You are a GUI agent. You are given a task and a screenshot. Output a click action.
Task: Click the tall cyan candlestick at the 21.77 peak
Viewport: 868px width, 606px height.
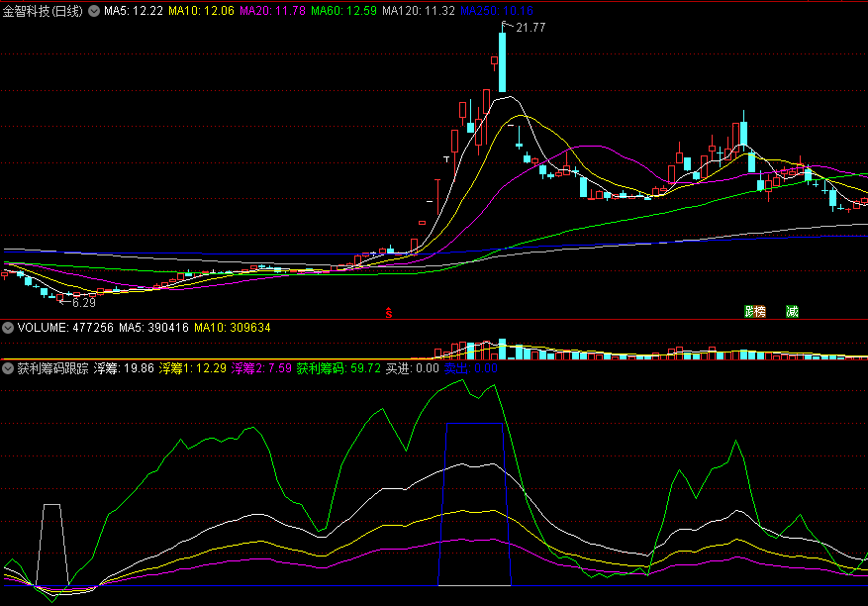pyautogui.click(x=502, y=62)
